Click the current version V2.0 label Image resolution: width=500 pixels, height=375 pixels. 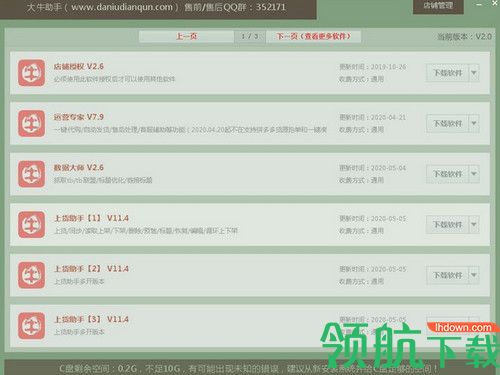(x=464, y=37)
